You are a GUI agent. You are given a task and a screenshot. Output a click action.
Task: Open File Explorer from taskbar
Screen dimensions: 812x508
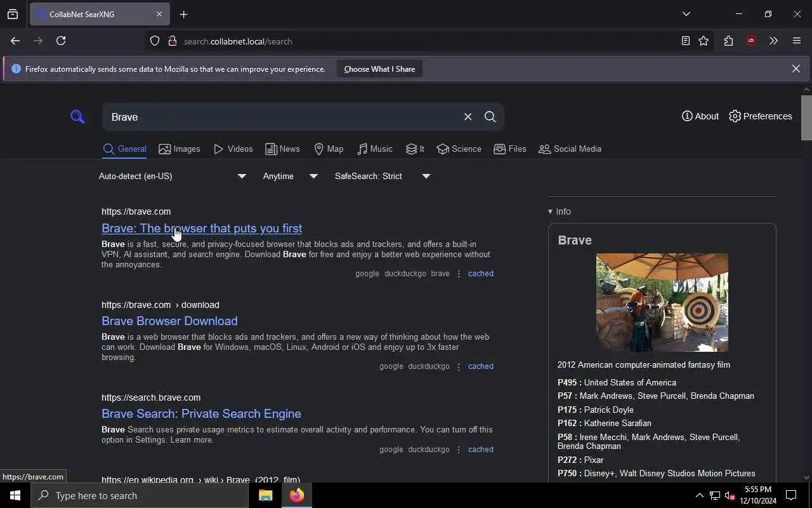tap(266, 495)
